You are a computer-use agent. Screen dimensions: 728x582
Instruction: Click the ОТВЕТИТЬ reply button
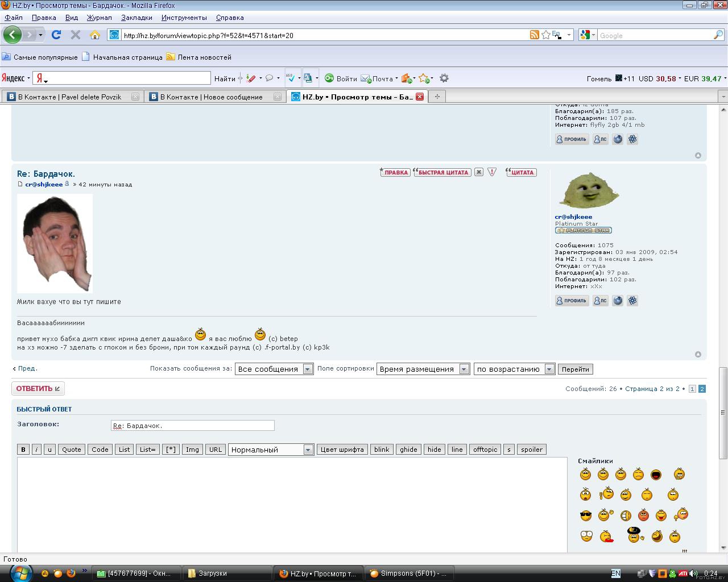coord(38,389)
